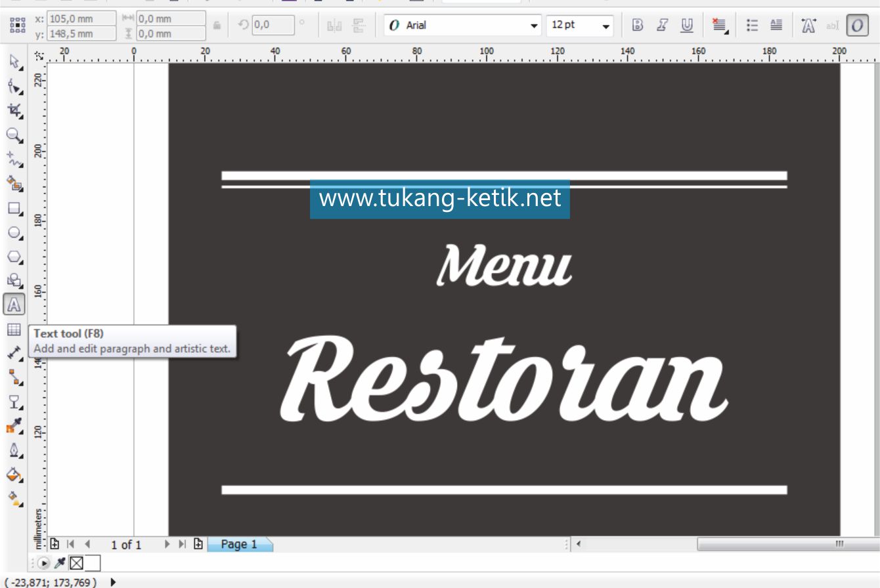Click the 1 of 1 page counter
Viewport: 880px width, 588px height.
[126, 545]
